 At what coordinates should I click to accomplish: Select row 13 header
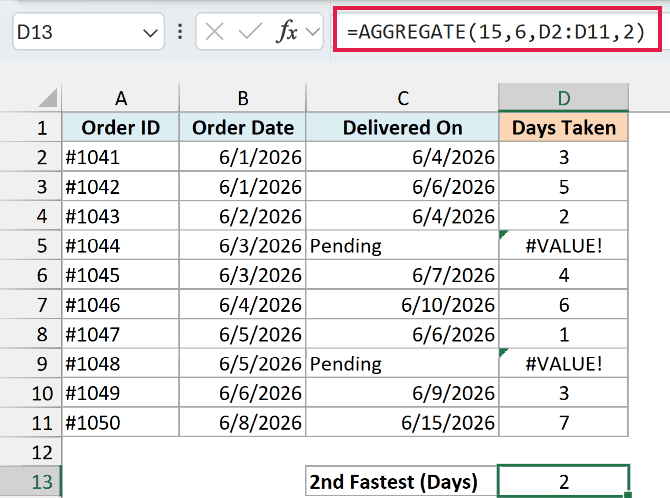point(31,481)
